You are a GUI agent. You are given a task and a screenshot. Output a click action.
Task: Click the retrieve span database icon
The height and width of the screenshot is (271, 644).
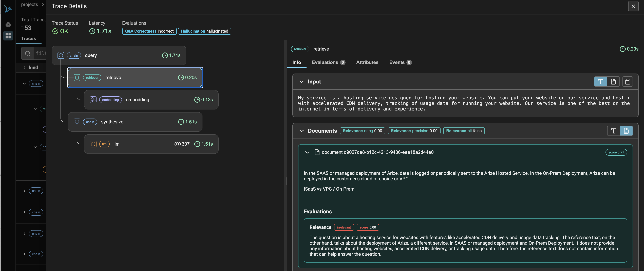pyautogui.click(x=77, y=78)
